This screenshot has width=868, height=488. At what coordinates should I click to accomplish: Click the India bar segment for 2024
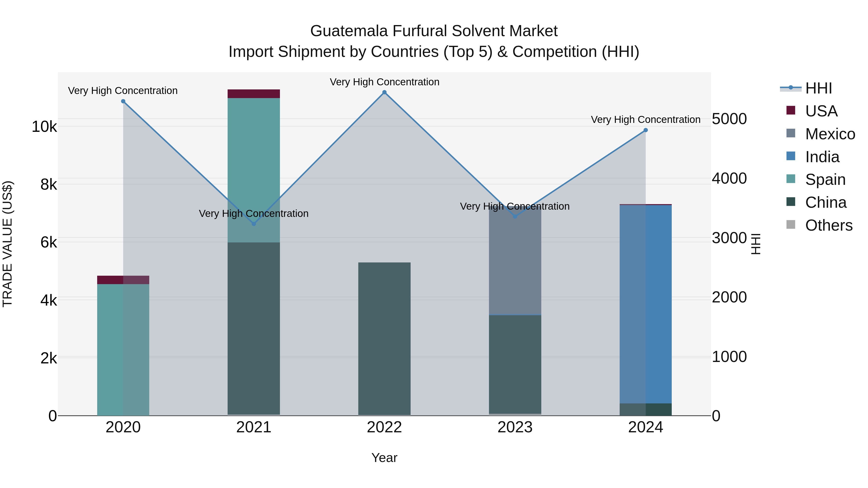tap(646, 304)
